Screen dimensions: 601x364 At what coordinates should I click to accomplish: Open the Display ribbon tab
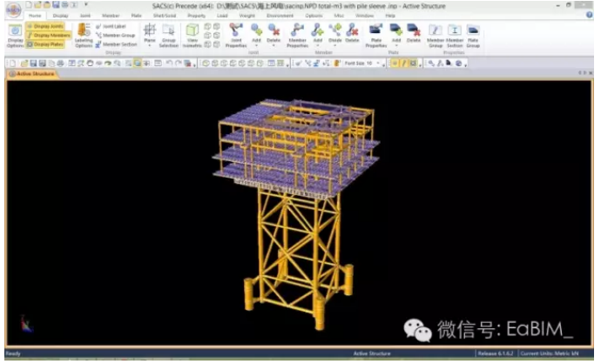61,16
